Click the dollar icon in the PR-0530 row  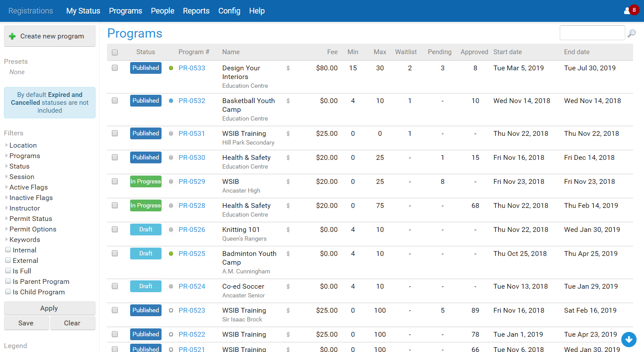tap(288, 158)
